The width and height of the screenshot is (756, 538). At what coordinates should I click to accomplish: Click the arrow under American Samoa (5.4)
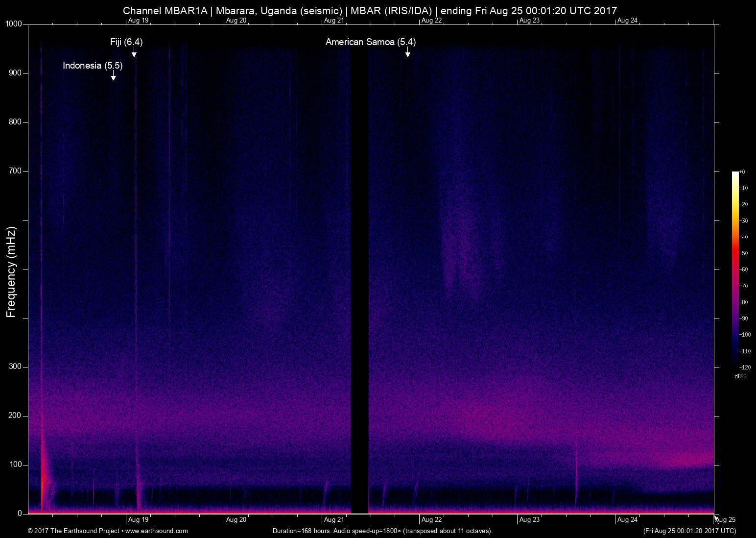tap(407, 52)
